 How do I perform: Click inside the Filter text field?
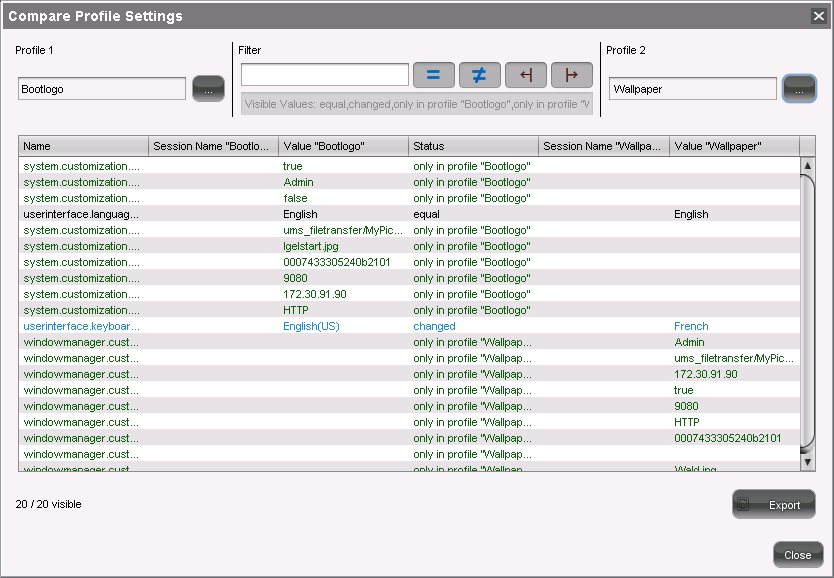pyautogui.click(x=324, y=75)
